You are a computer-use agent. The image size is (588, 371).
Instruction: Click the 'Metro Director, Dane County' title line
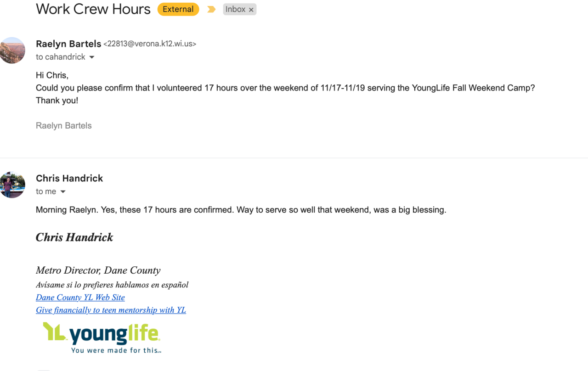point(98,270)
